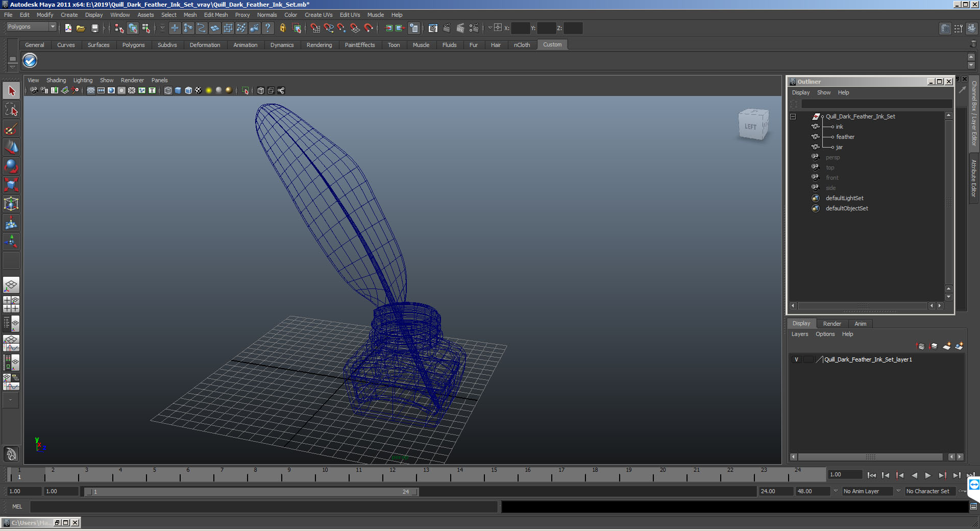Image resolution: width=980 pixels, height=531 pixels.
Task: Enable Snap to points magnet
Action: tap(342, 28)
